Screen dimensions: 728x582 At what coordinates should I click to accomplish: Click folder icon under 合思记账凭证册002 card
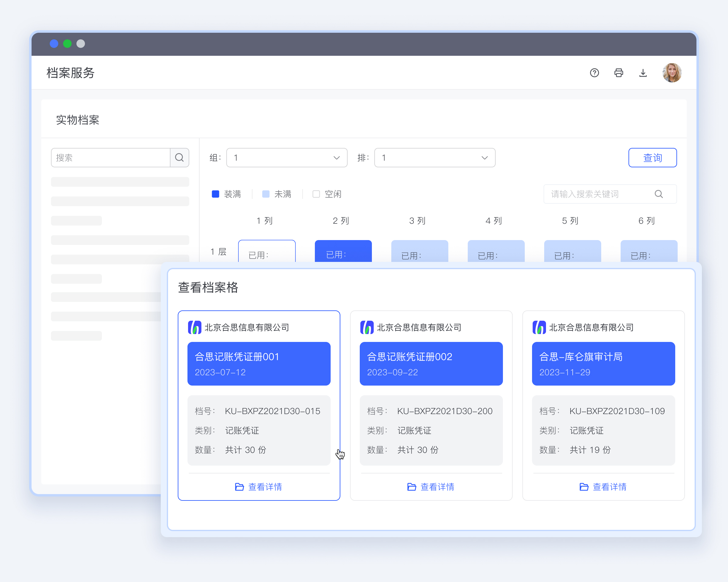click(x=412, y=487)
